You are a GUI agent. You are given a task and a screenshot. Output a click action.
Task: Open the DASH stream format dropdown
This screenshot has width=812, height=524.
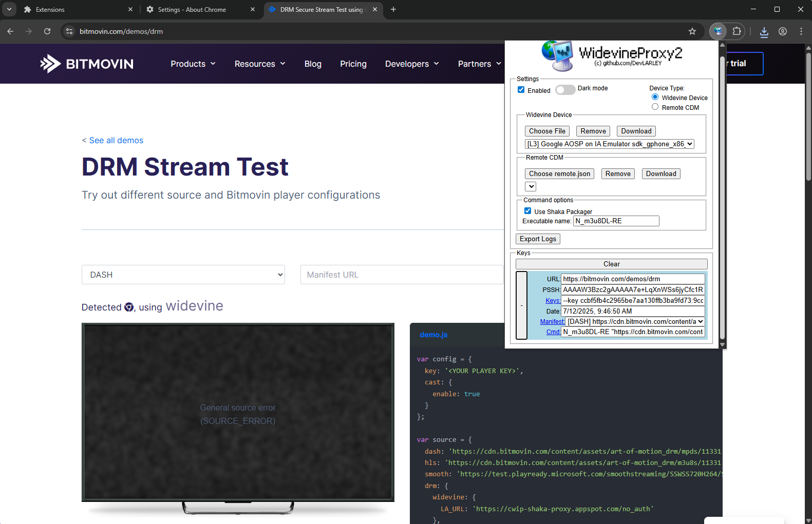coord(183,275)
